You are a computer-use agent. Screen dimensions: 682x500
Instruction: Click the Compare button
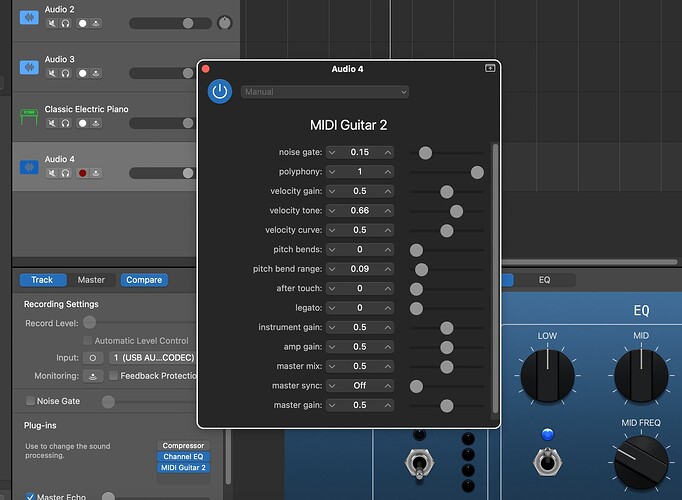(144, 280)
